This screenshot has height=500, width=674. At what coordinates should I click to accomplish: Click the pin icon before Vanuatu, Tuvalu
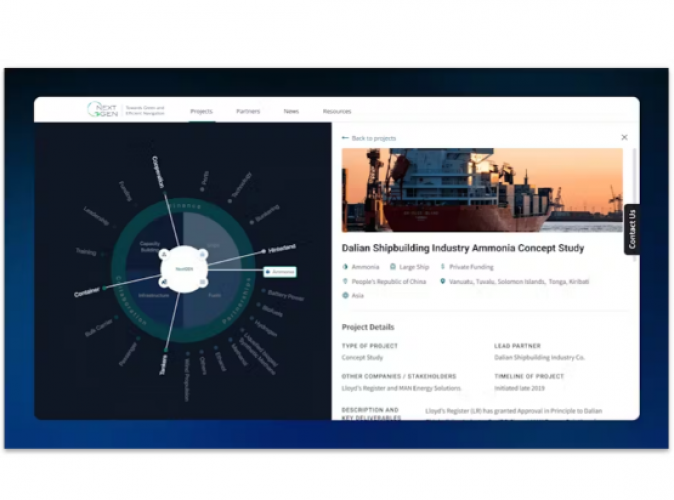click(442, 281)
